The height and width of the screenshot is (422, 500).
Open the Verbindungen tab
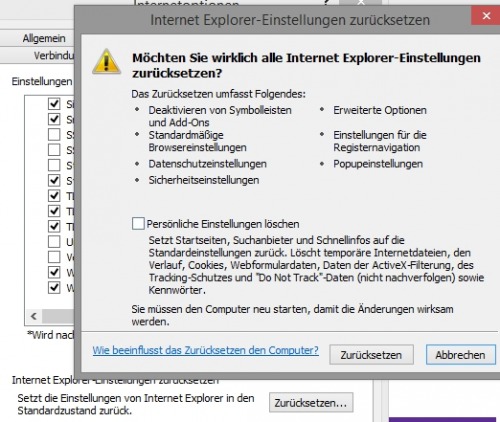[53, 55]
